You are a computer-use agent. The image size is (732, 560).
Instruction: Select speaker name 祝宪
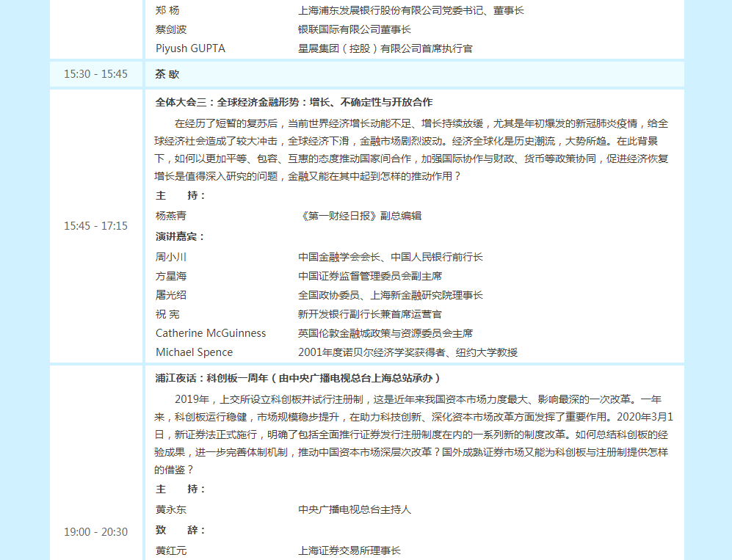click(x=167, y=315)
